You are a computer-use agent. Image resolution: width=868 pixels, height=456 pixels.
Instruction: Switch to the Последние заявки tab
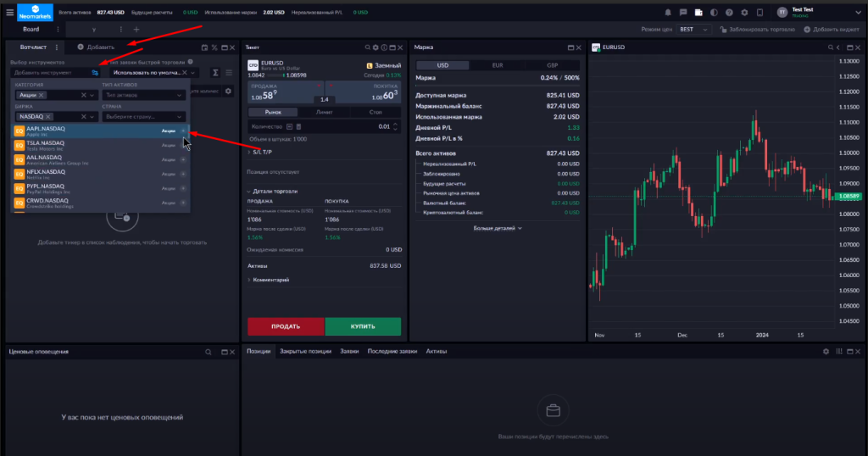click(392, 352)
